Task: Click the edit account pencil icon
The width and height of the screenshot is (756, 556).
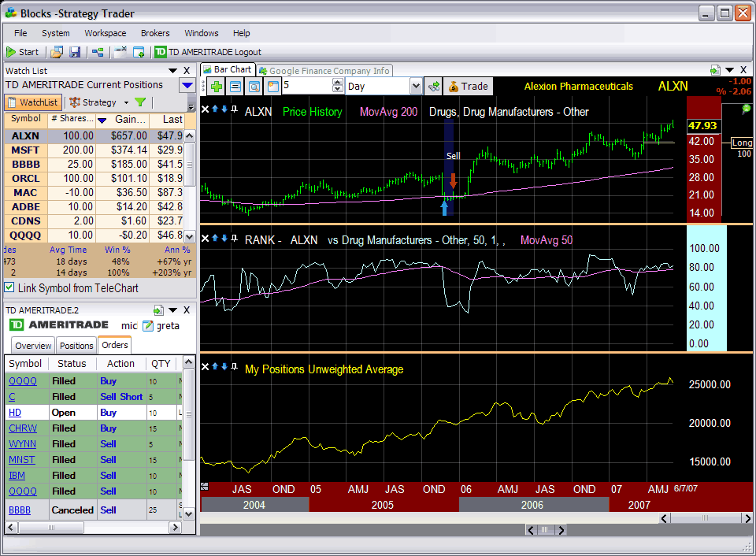Action: point(148,326)
